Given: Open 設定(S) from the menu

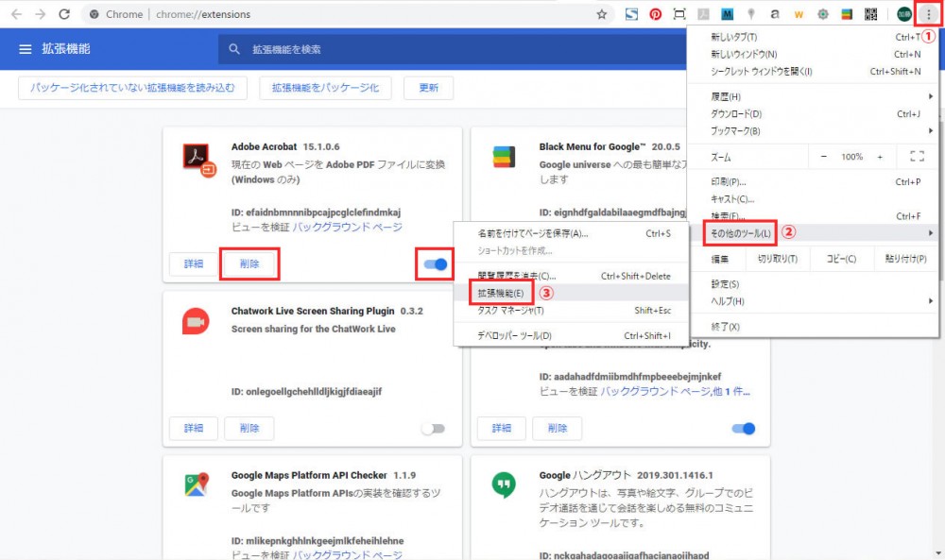Looking at the screenshot, I should (813, 284).
